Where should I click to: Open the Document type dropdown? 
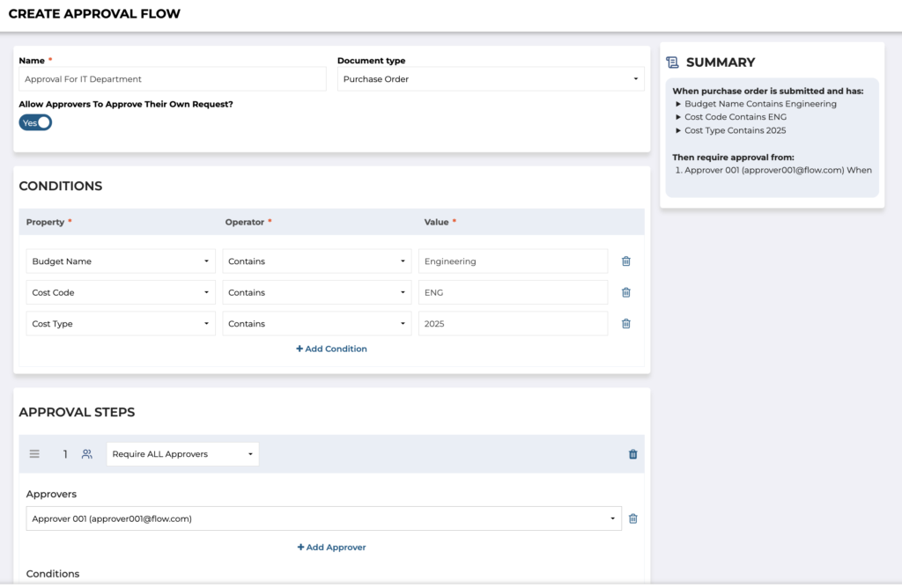click(x=490, y=79)
